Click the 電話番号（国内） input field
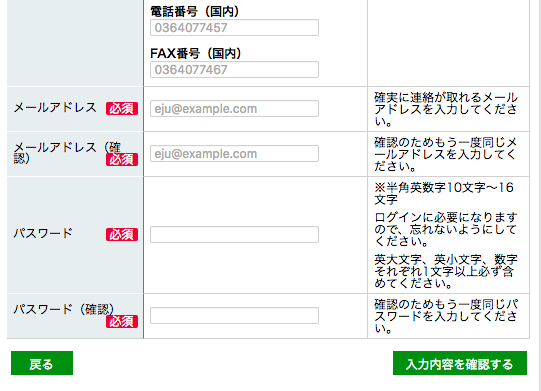 pos(234,28)
